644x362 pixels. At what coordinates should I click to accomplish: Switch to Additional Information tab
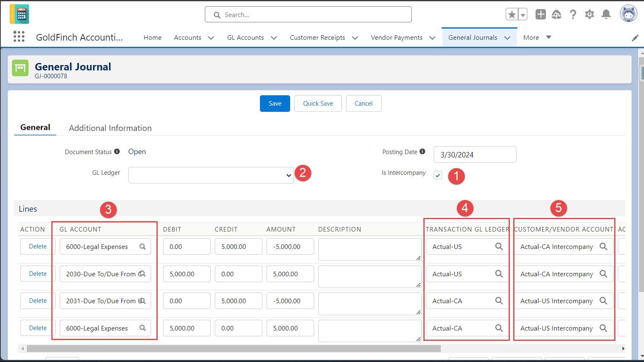(x=110, y=128)
